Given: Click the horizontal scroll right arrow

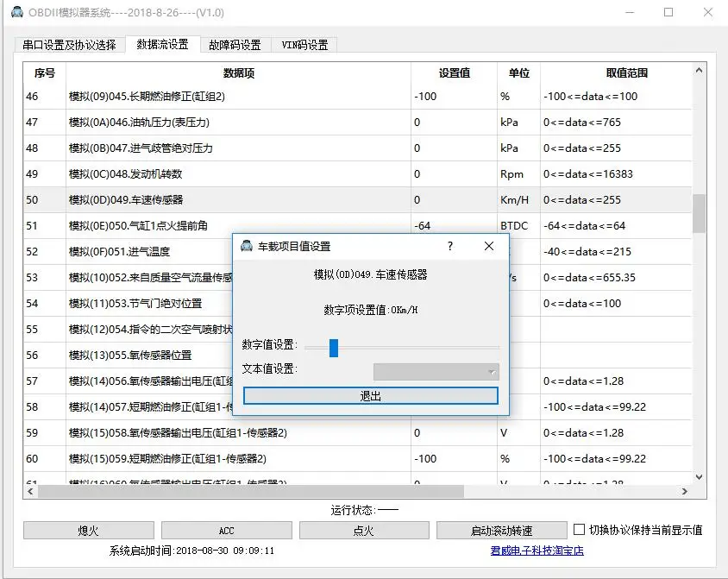Looking at the screenshot, I should click(684, 491).
